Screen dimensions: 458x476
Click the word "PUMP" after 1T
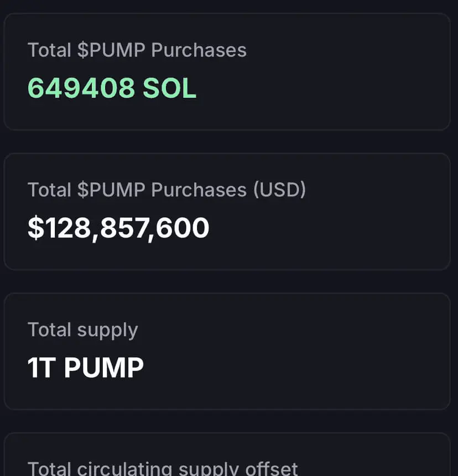coord(103,368)
